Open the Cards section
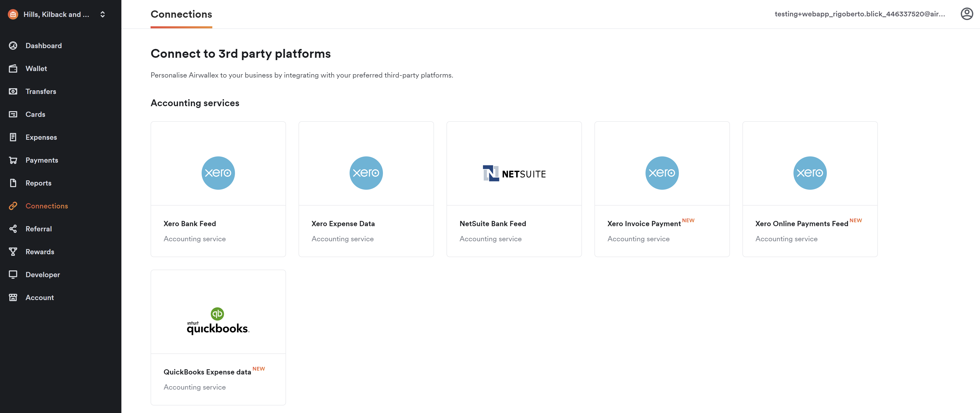 pos(35,114)
